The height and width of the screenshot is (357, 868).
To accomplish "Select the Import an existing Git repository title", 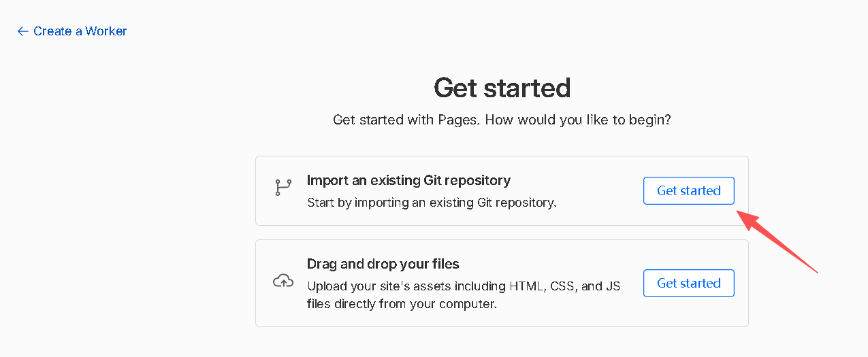I will [x=408, y=180].
